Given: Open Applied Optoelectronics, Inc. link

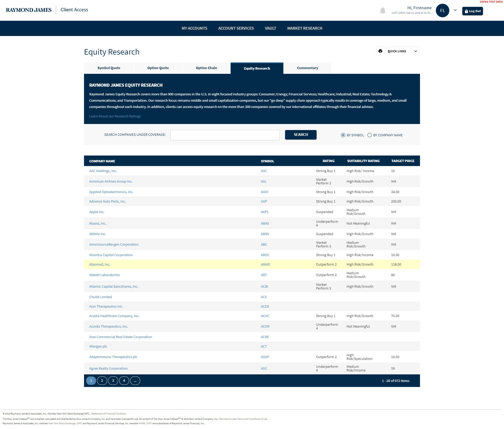Looking at the screenshot, I should pos(111,192).
